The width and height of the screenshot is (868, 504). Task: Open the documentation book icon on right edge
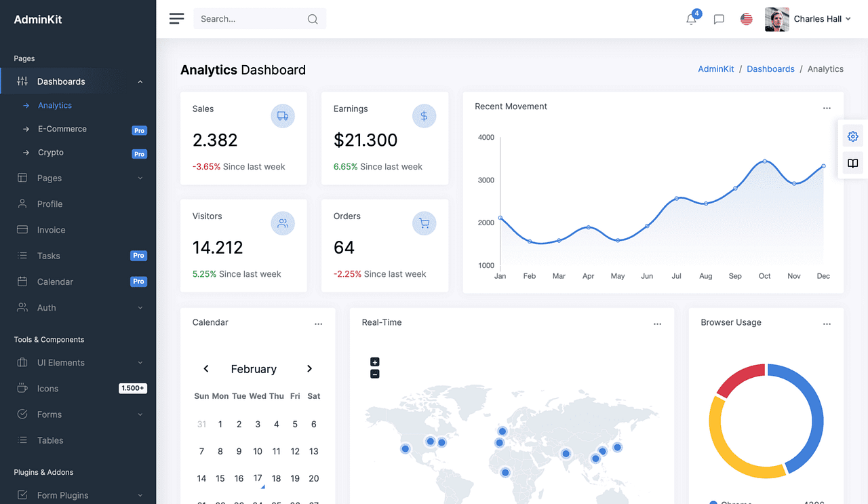tap(852, 163)
